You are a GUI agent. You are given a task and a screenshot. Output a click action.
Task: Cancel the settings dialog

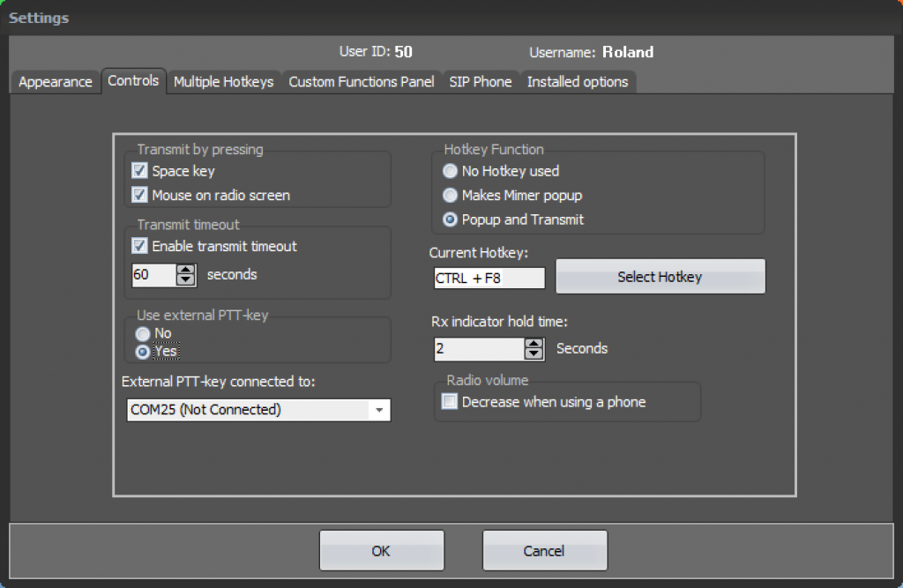[x=544, y=550]
